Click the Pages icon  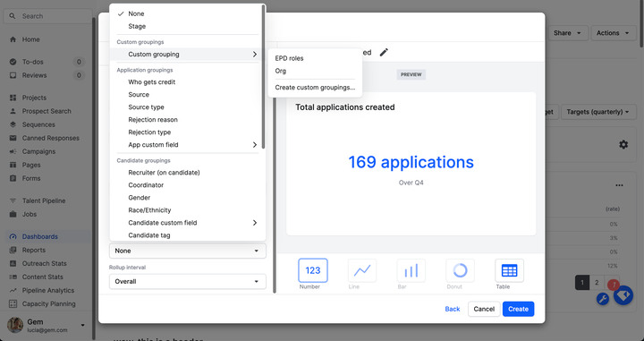tap(13, 165)
